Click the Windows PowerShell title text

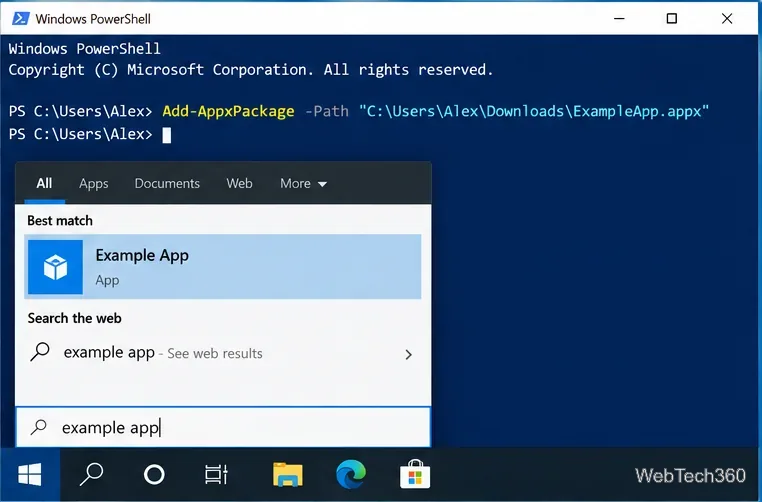click(x=93, y=19)
